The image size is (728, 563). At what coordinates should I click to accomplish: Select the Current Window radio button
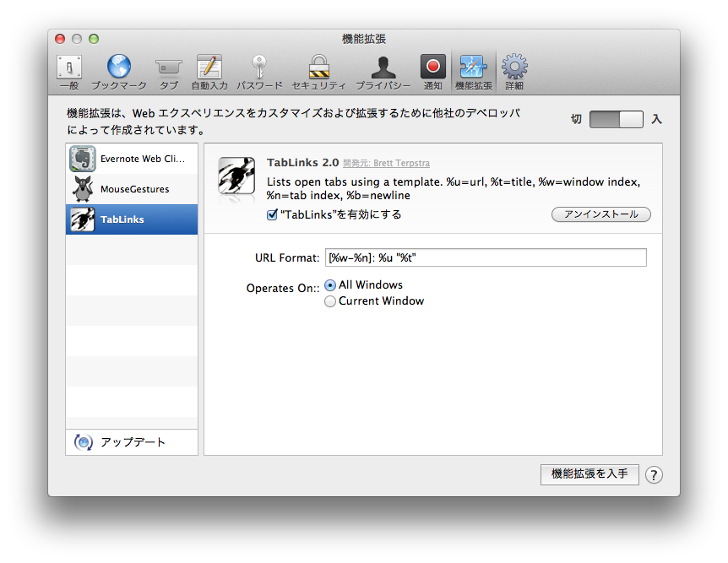click(x=330, y=301)
